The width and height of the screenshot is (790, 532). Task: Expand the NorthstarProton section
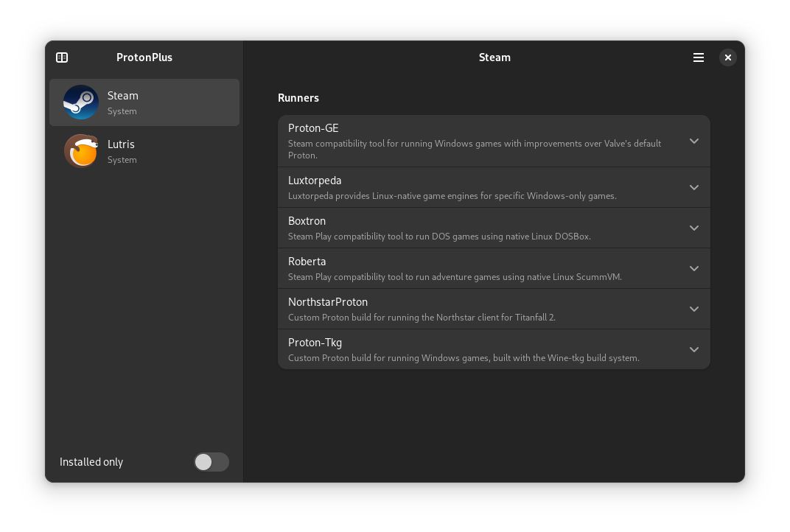pyautogui.click(x=693, y=309)
